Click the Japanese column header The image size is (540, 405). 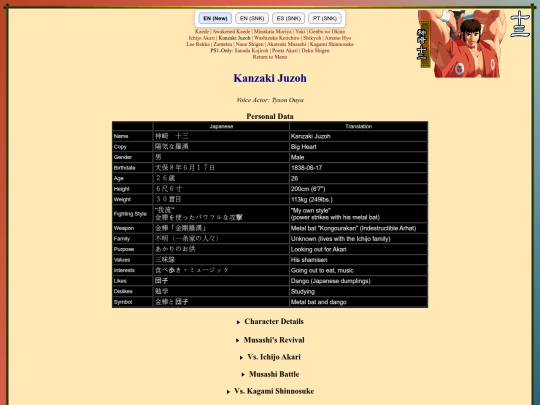221,126
